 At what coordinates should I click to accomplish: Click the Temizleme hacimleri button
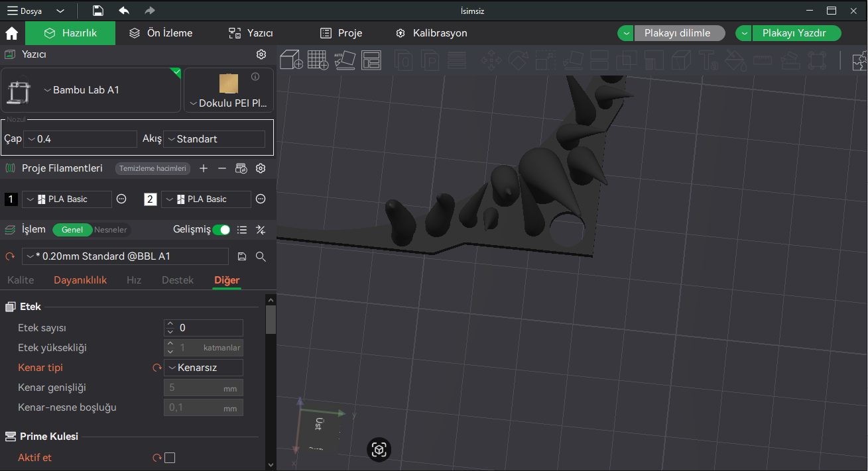point(153,168)
